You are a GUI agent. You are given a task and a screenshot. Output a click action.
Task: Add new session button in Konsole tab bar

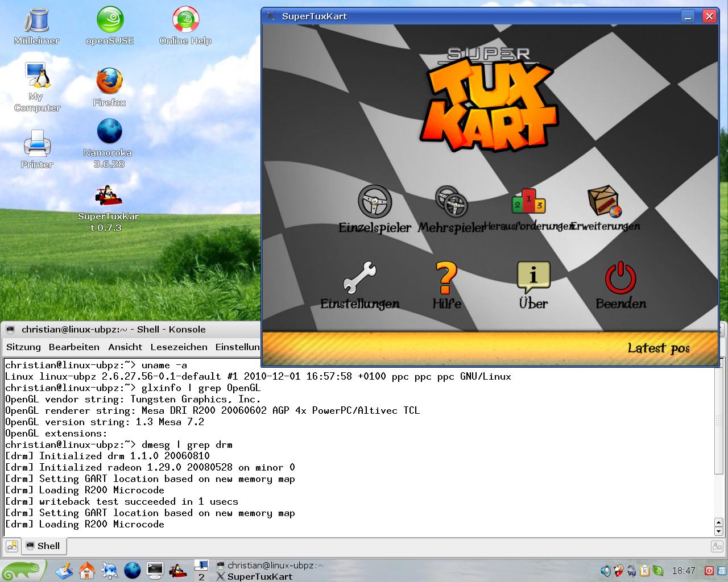click(11, 546)
